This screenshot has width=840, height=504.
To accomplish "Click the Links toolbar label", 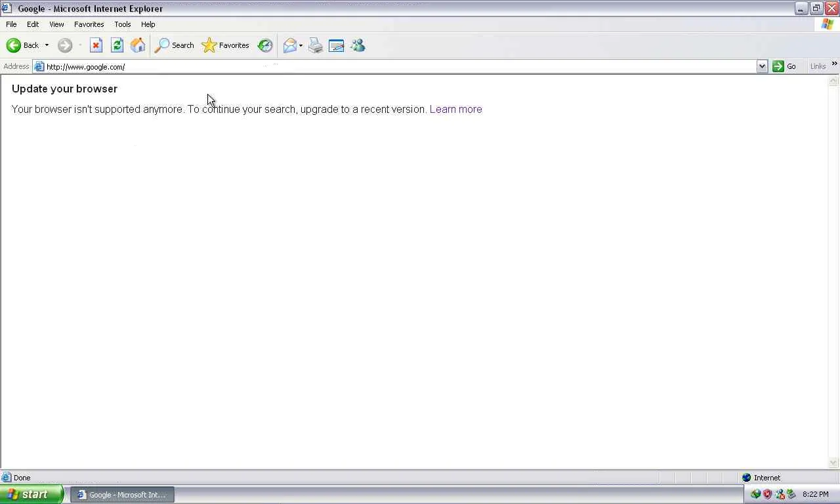I will 818,66.
